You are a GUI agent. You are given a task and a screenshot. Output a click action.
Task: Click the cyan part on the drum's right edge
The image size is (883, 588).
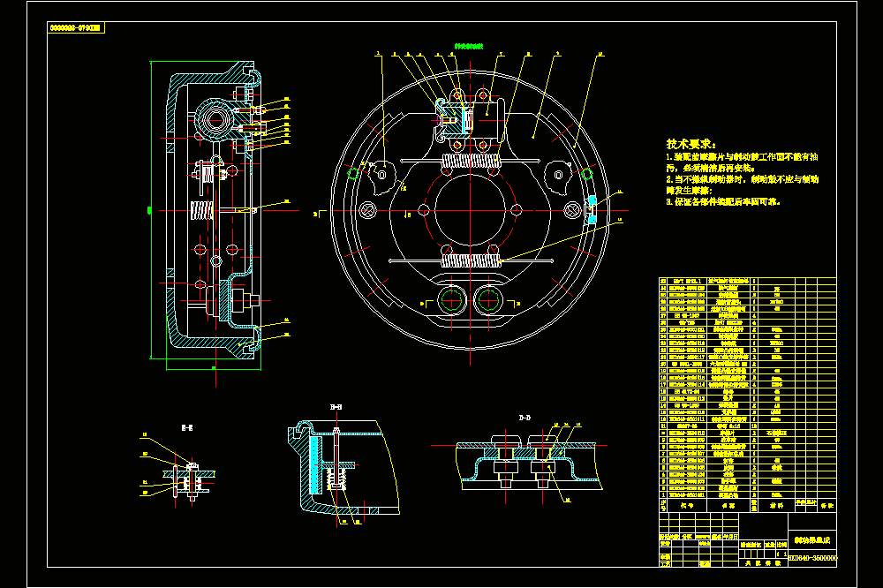[592, 209]
